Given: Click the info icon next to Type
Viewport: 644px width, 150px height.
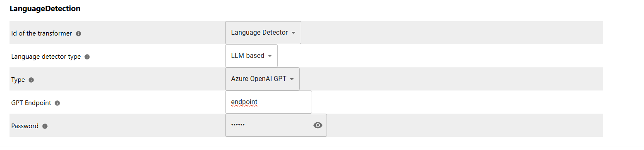Looking at the screenshot, I should (31, 80).
